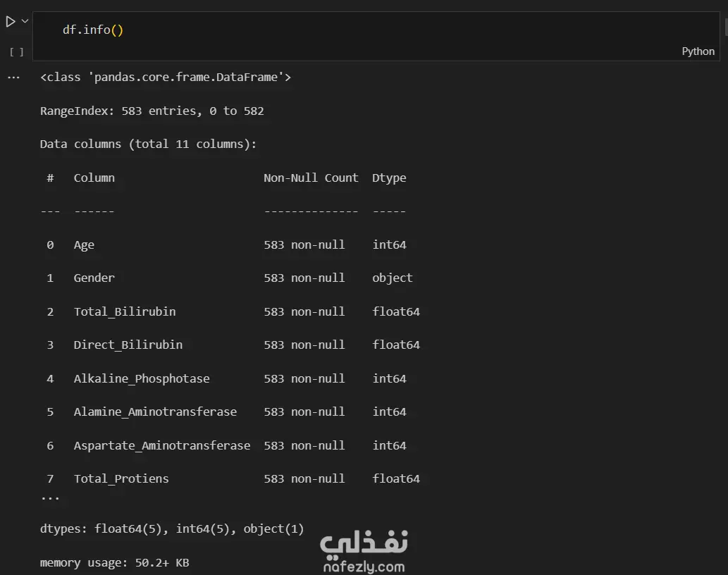Click the dtypes summary line
The width and height of the screenshot is (728, 575).
[172, 528]
